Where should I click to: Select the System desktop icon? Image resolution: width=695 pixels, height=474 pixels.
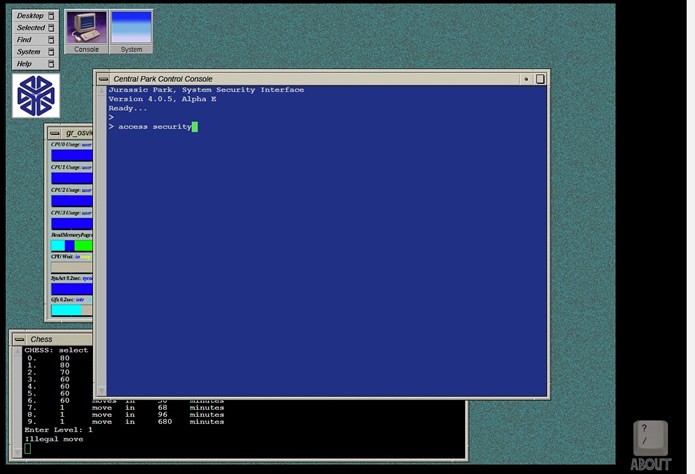[x=131, y=32]
